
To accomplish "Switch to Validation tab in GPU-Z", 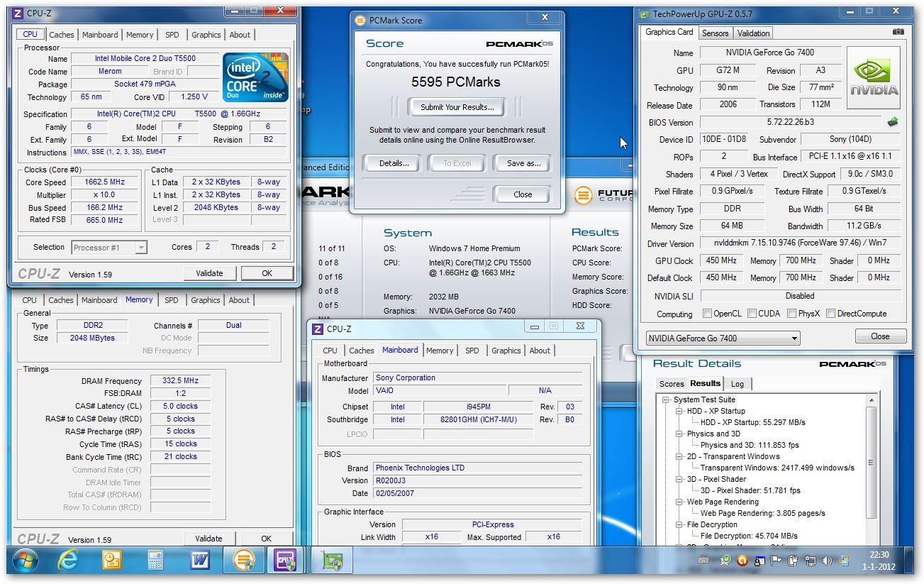I will coord(753,33).
